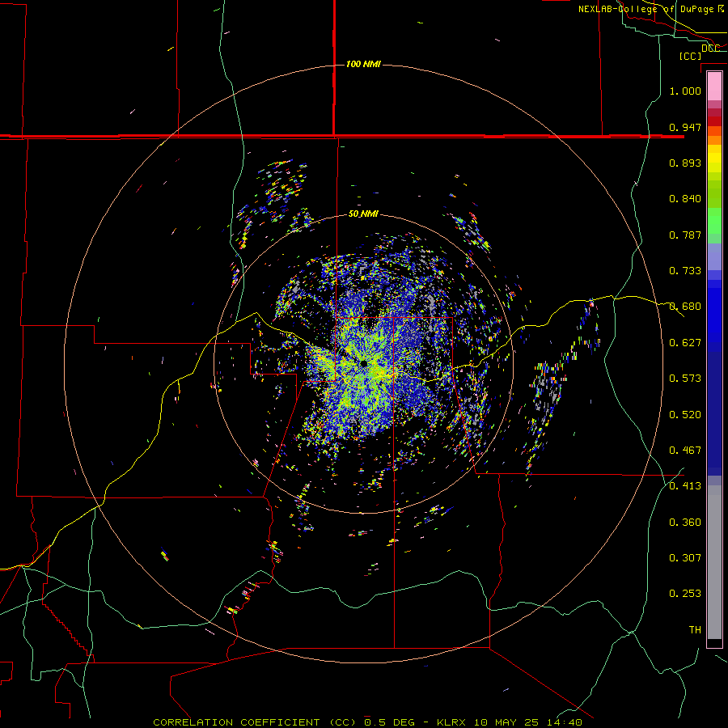
Task: Select the 0.360 scale value
Action: coord(685,523)
